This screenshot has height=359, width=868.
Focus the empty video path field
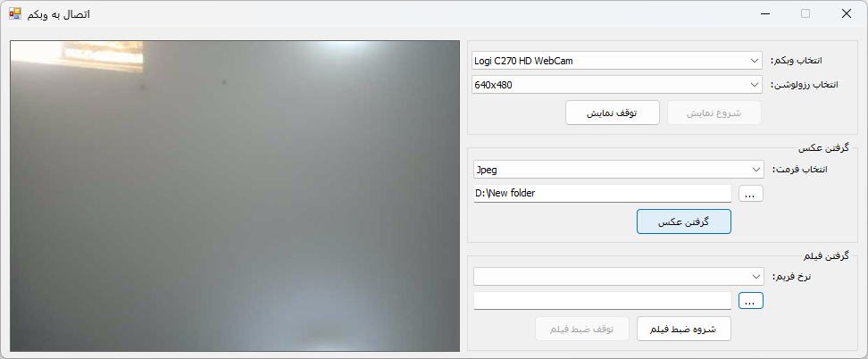click(x=602, y=301)
